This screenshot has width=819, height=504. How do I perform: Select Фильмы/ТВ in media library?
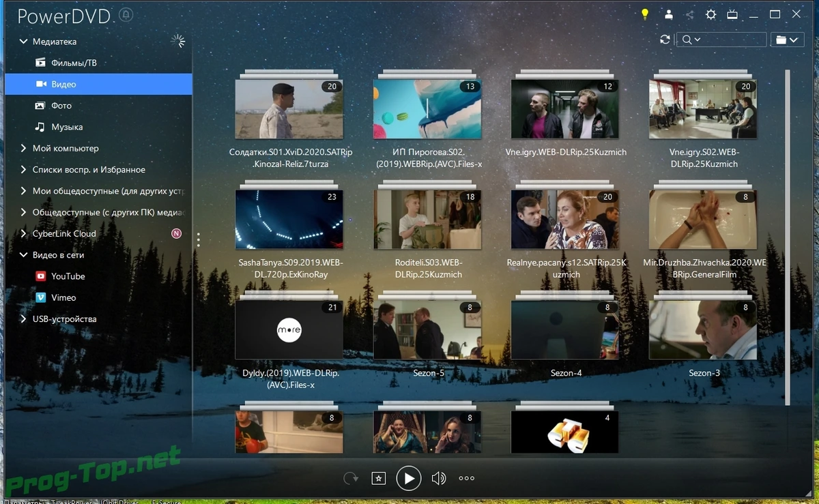[x=98, y=63]
